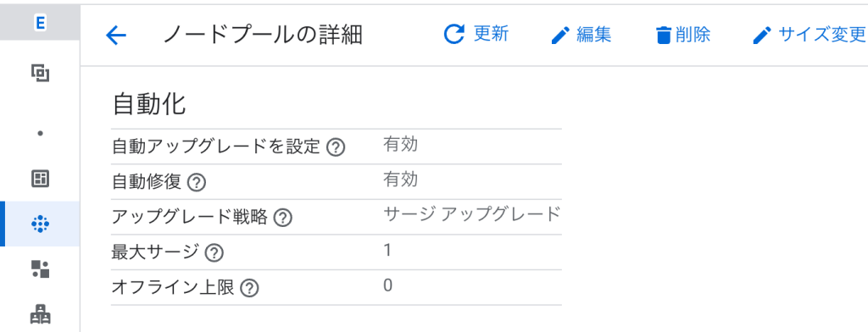The width and height of the screenshot is (868, 332).
Task: Click the circular arrow refresh icon
Action: click(x=454, y=35)
